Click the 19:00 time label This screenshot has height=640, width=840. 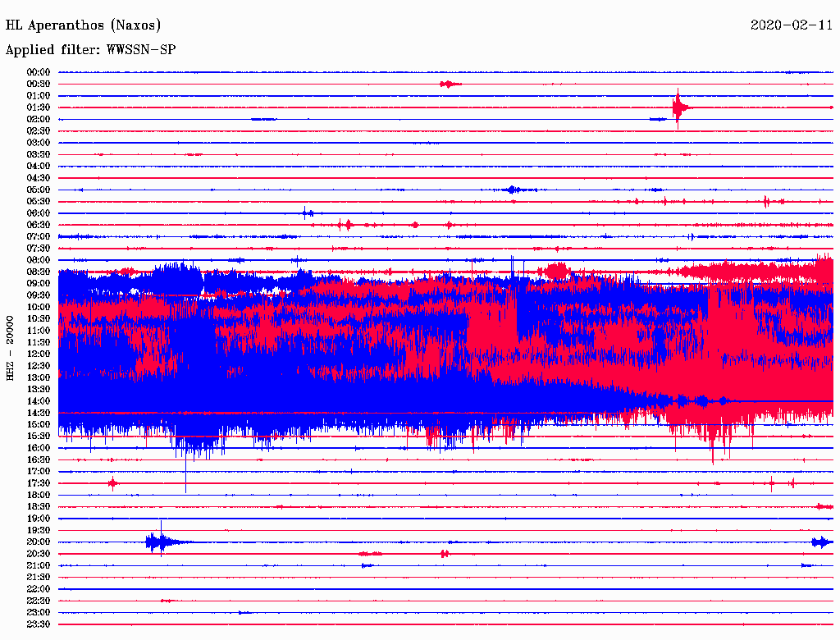(x=39, y=519)
